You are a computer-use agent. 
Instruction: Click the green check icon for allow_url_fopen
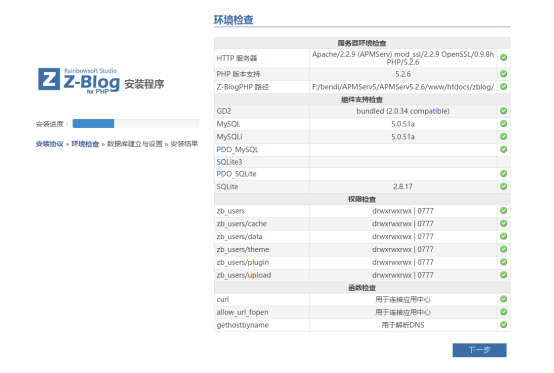tap(503, 312)
